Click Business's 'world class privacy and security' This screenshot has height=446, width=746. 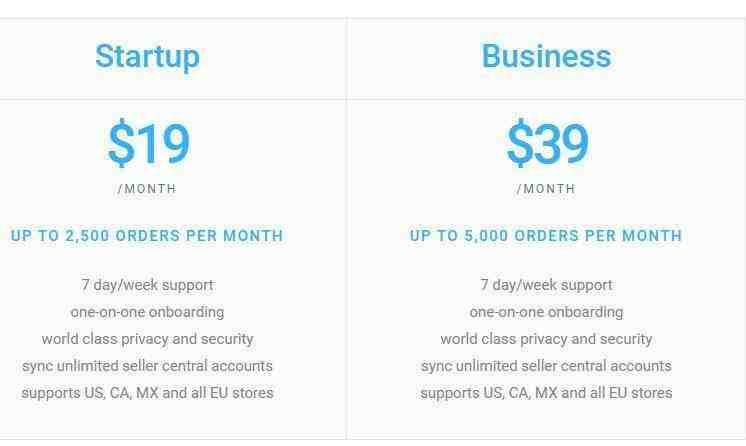tap(546, 339)
